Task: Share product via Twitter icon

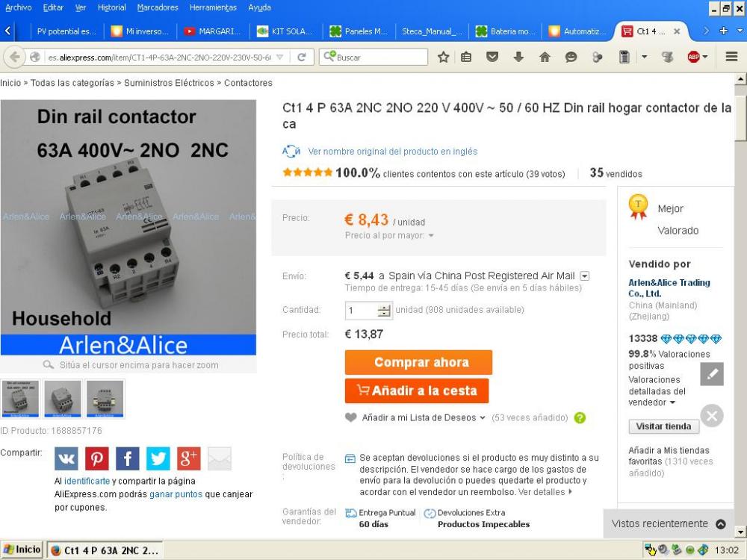Action: coord(158,458)
